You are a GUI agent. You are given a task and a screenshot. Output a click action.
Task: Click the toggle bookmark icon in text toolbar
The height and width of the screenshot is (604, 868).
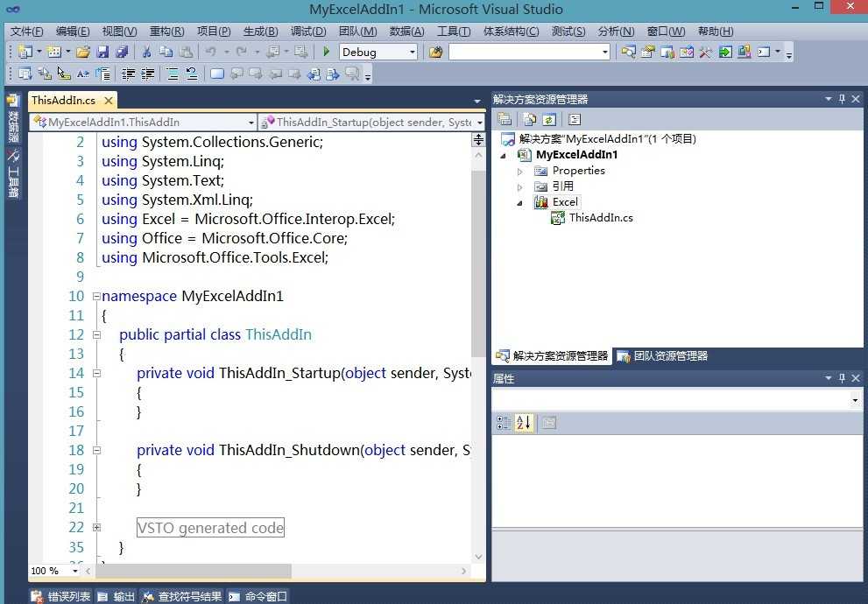217,74
